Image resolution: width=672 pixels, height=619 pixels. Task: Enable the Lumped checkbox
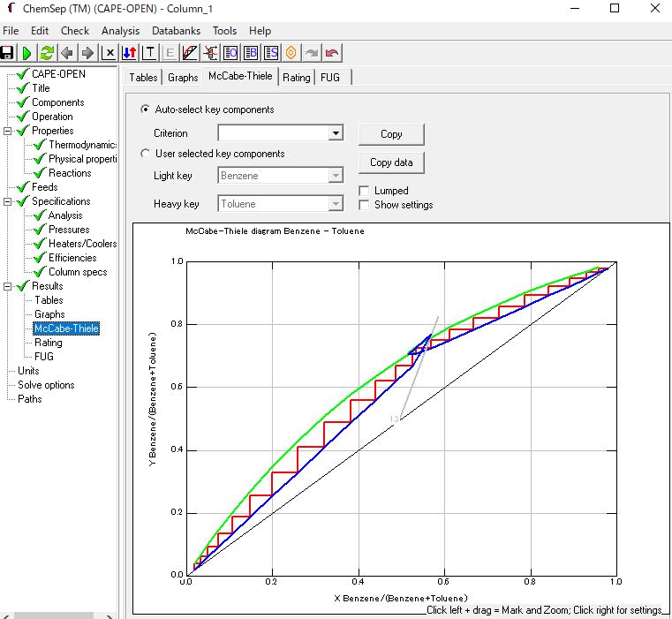(x=364, y=191)
